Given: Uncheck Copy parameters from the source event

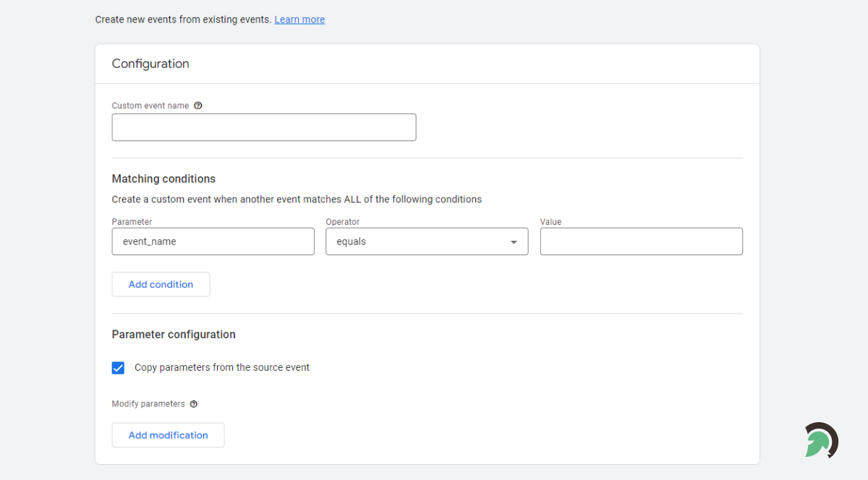Looking at the screenshot, I should tap(119, 368).
